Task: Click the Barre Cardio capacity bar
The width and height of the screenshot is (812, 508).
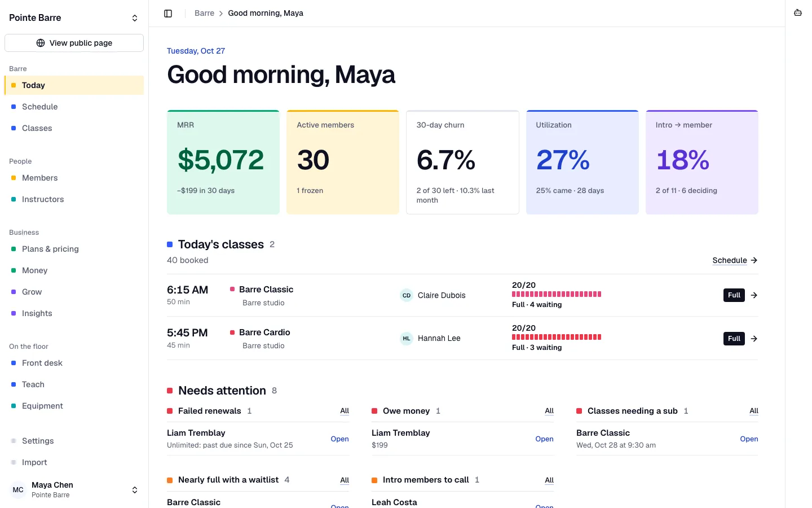Action: (x=557, y=337)
